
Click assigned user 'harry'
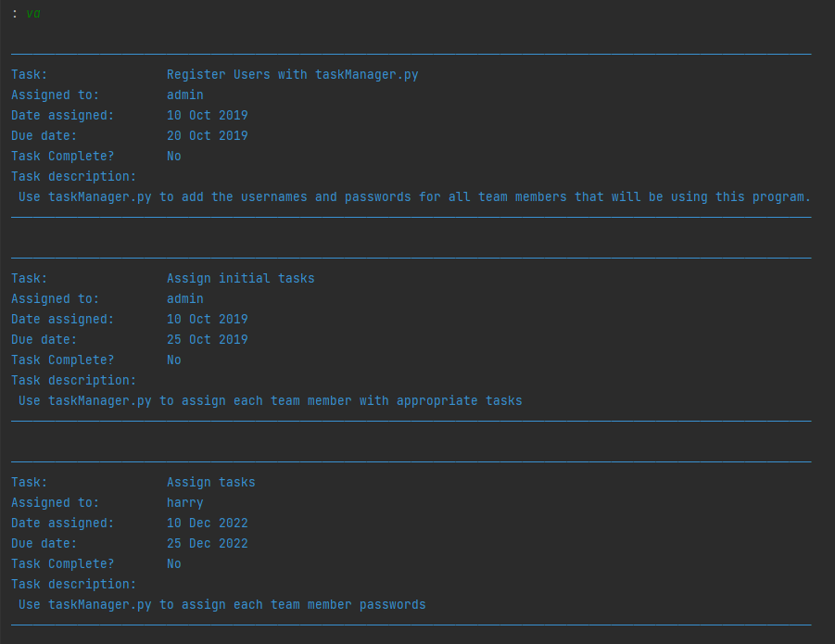(x=184, y=503)
